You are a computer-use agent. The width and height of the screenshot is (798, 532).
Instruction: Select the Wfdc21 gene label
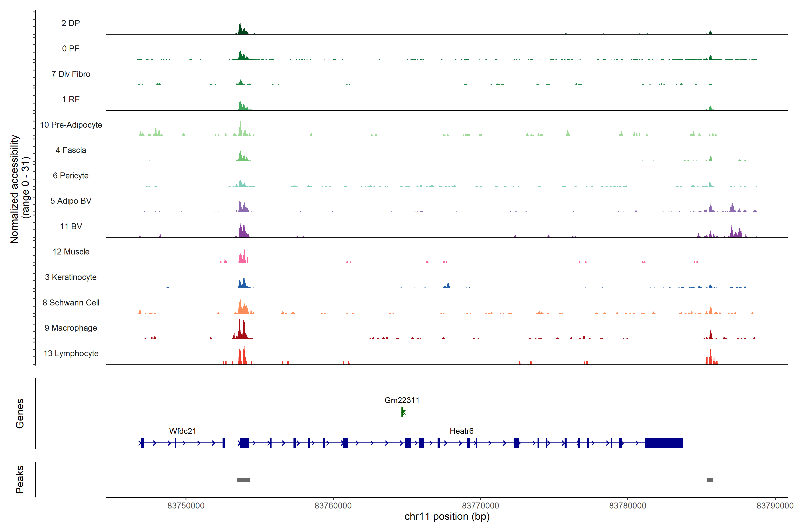(x=182, y=431)
